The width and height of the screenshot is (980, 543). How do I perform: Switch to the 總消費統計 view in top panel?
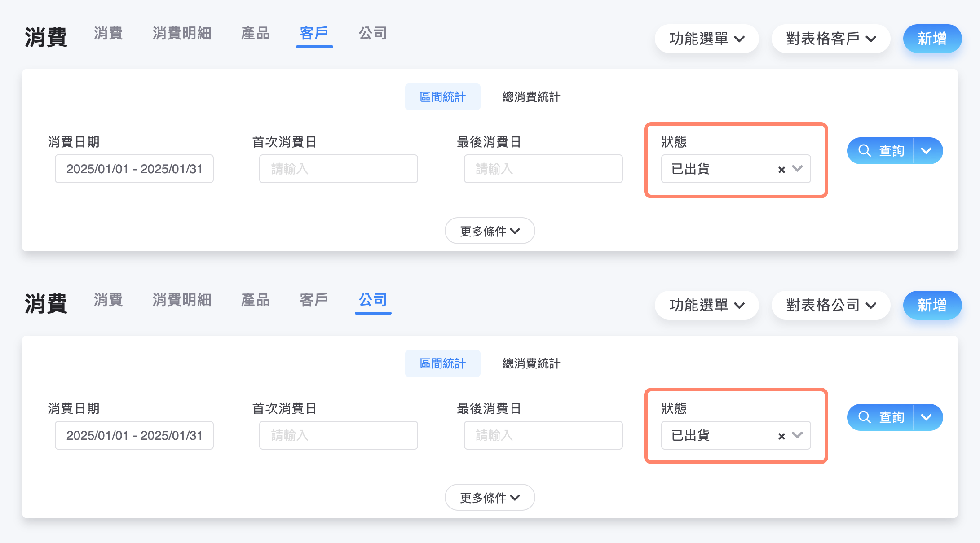click(530, 97)
